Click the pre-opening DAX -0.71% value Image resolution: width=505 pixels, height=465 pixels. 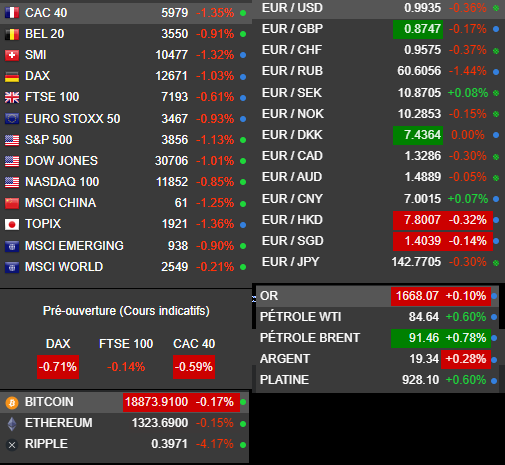[58, 367]
